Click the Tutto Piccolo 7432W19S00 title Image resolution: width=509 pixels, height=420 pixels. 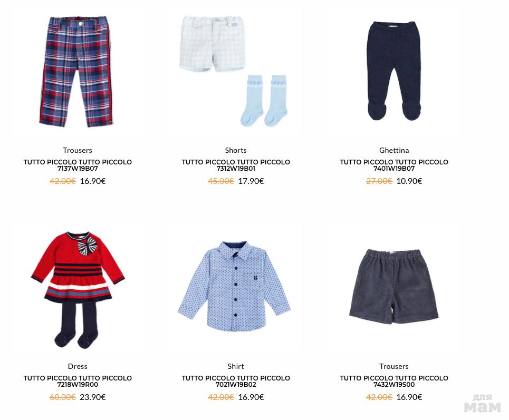[394, 381]
